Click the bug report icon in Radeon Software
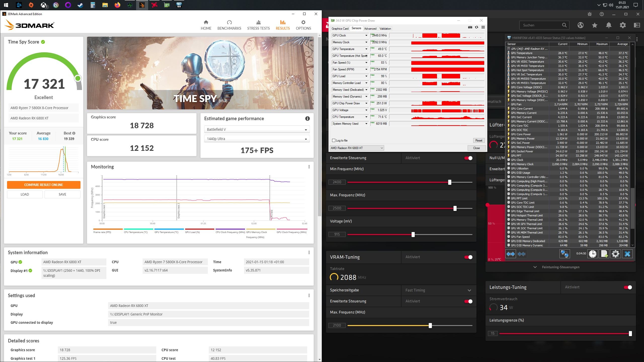The image size is (644, 362). pyautogui.click(x=590, y=14)
